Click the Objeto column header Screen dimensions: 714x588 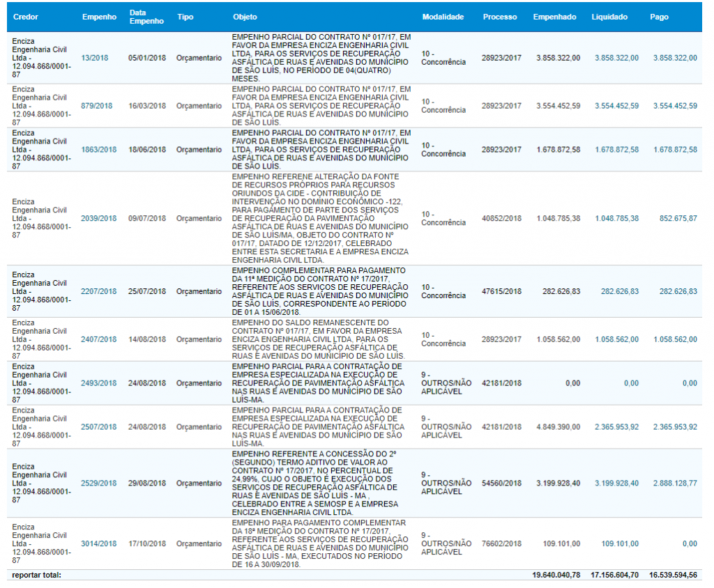coord(245,17)
